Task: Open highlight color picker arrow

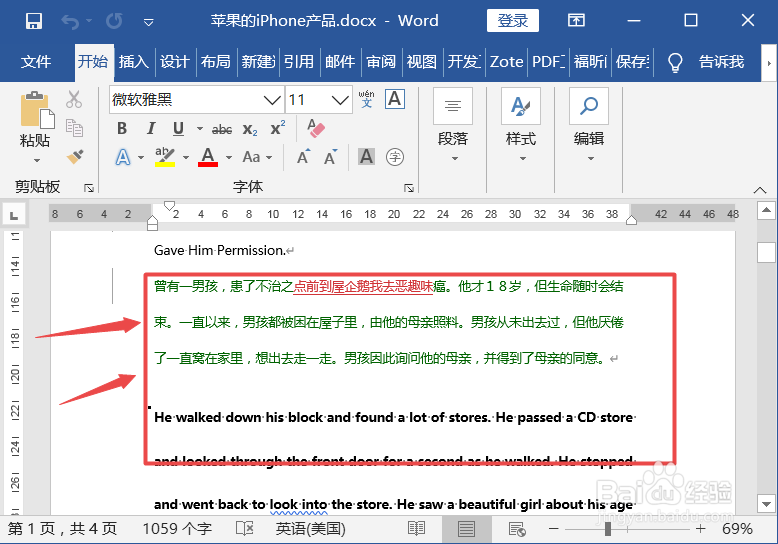Action: click(186, 158)
